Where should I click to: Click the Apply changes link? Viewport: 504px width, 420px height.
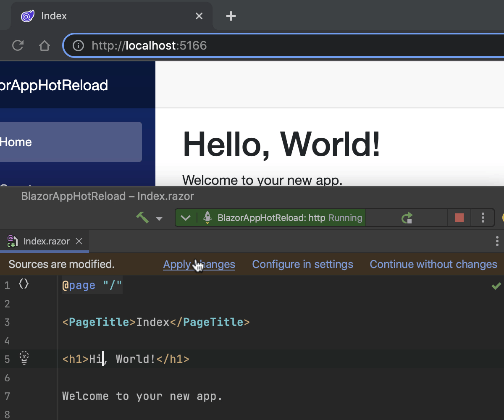(199, 264)
